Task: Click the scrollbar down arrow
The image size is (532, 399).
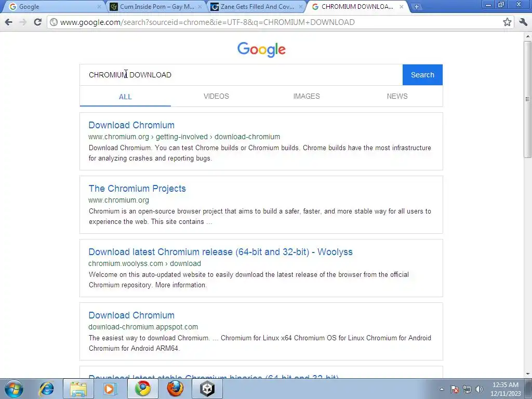Action: pyautogui.click(x=527, y=374)
